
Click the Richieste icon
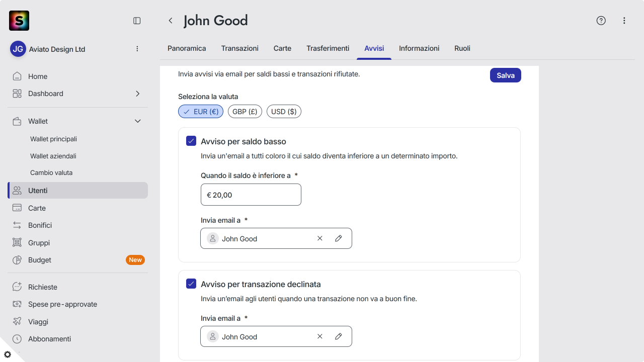[17, 287]
